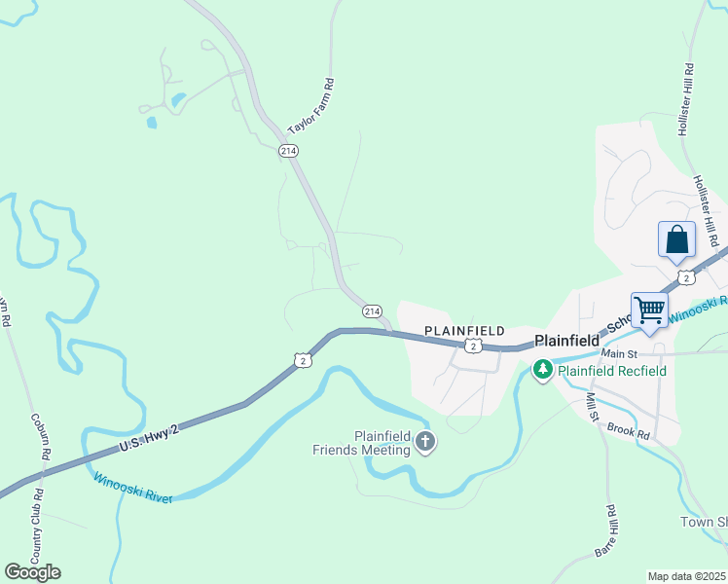Screen dimensions: 728x584
Task: Select the Main St label
Action: tap(619, 353)
